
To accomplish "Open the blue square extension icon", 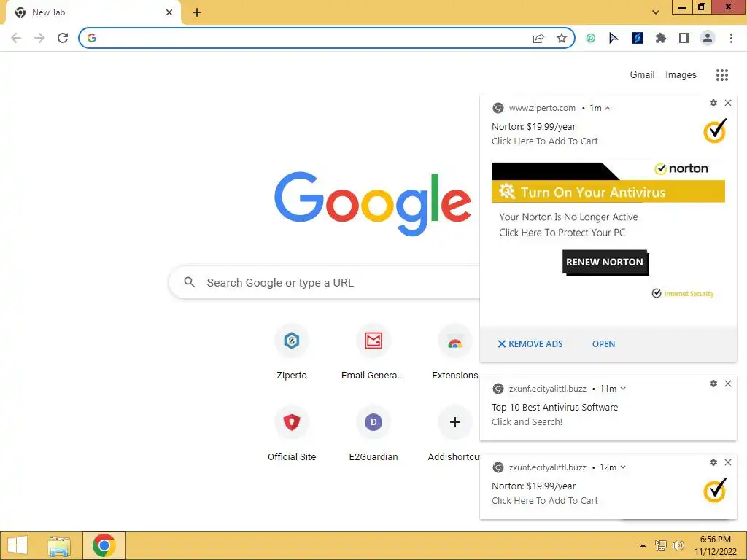I will coord(637,38).
